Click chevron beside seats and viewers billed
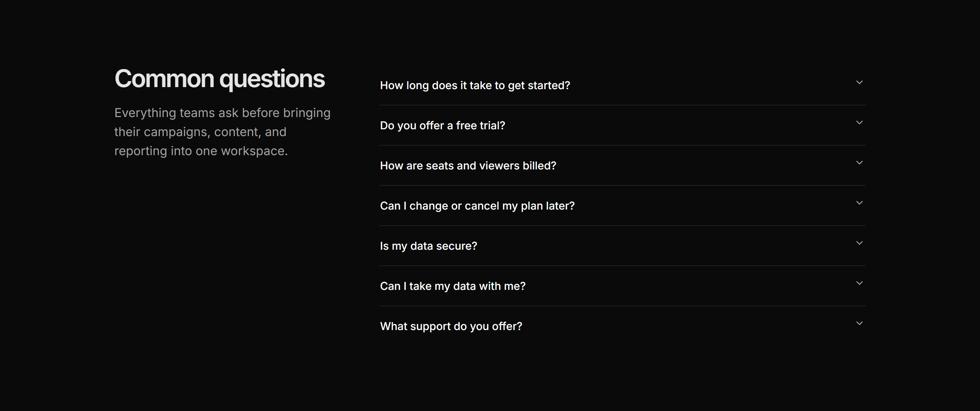This screenshot has height=411, width=980. pos(860,163)
